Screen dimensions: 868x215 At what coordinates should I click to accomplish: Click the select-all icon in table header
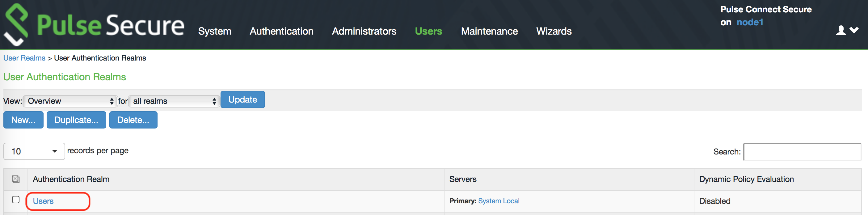coord(15,179)
